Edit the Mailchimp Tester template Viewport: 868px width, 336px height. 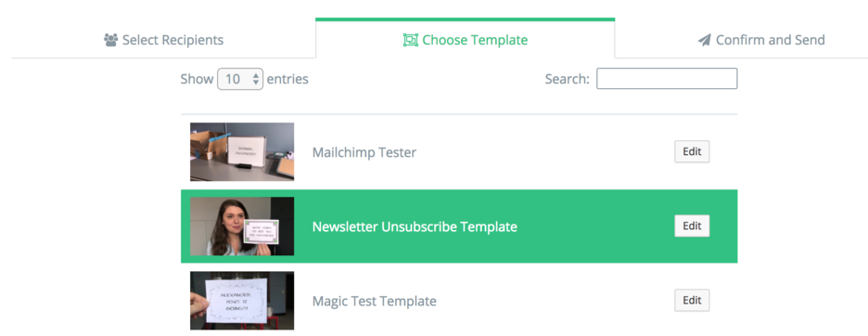(x=692, y=151)
